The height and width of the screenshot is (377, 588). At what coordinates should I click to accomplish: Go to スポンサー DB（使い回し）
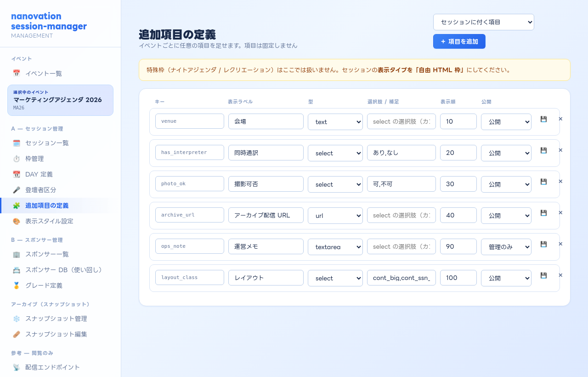tap(60, 270)
